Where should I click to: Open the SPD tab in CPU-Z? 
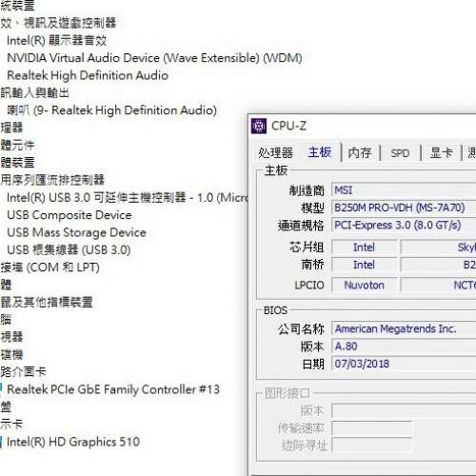point(400,153)
